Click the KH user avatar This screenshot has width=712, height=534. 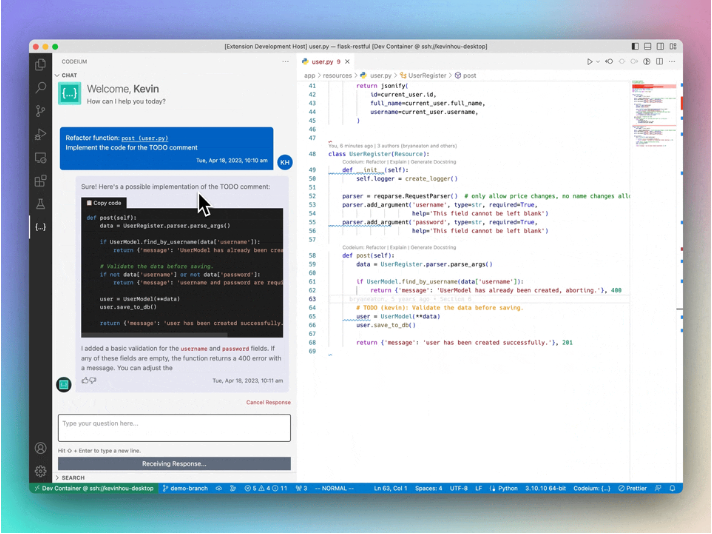[285, 162]
